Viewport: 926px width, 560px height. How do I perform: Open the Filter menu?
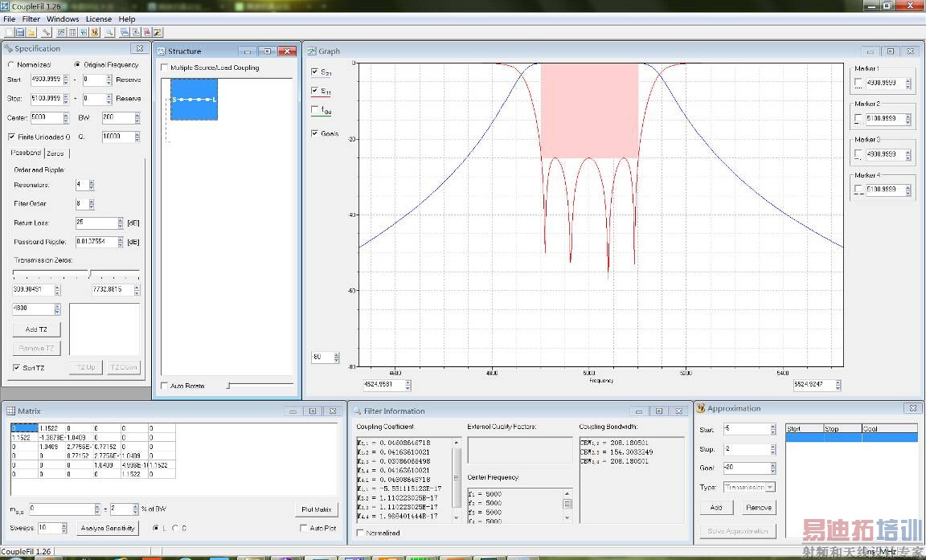click(31, 18)
